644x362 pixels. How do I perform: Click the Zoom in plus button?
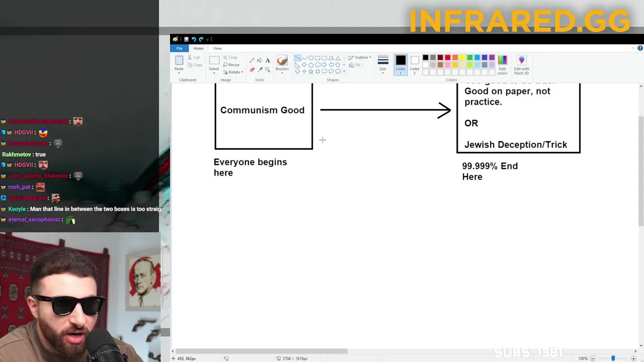tap(633, 358)
